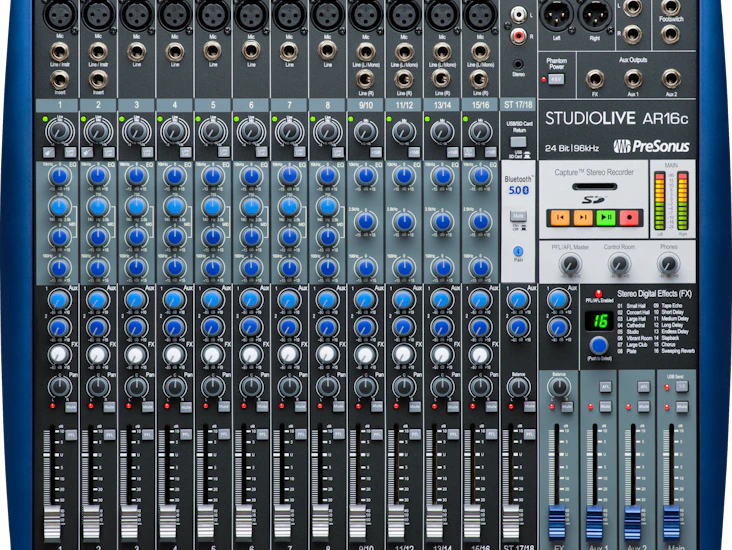Click the mid frequency knob on channel 3
732x550 pixels.
point(136,207)
